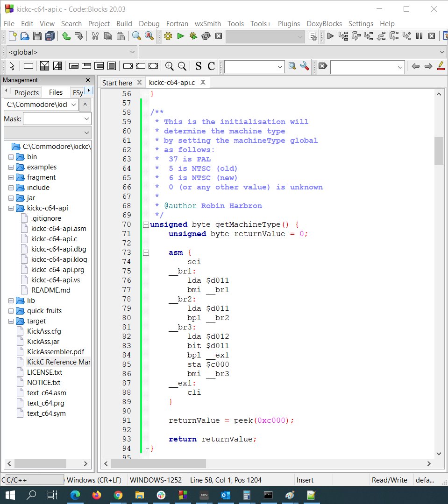Open the scope dropdown showing <global>
This screenshot has width=448, height=504.
tap(70, 52)
